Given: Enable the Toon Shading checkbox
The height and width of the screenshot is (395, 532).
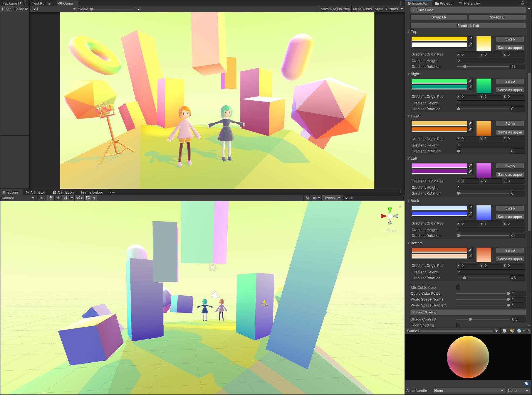Looking at the screenshot, I should click(x=459, y=325).
